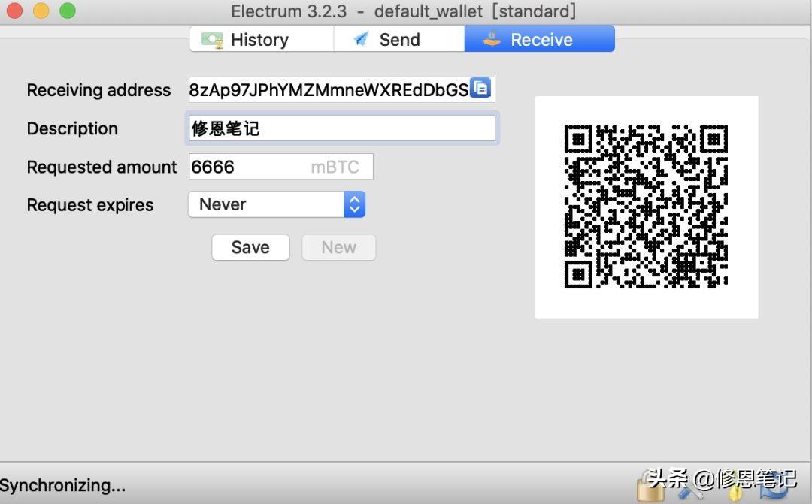This screenshot has height=504, width=812.
Task: Click the Receiving address text field
Action: point(329,90)
